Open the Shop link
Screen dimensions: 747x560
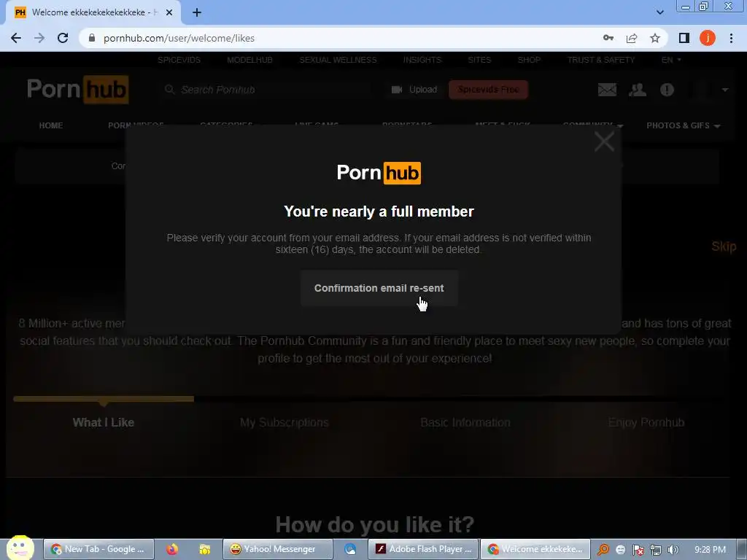(530, 60)
